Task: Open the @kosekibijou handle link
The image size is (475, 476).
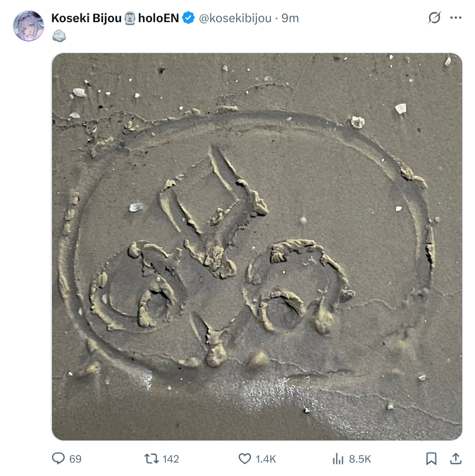Action: pos(235,18)
